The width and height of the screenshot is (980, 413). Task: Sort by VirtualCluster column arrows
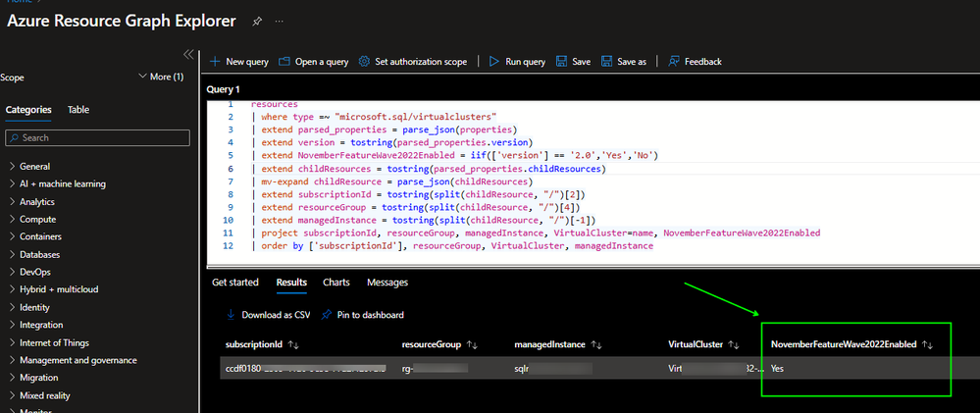(x=734, y=345)
